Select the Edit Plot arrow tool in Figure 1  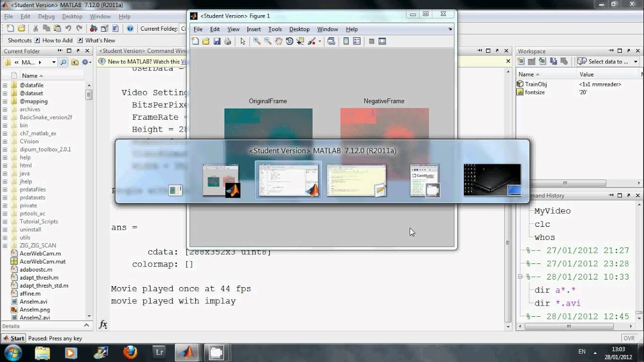tap(243, 41)
